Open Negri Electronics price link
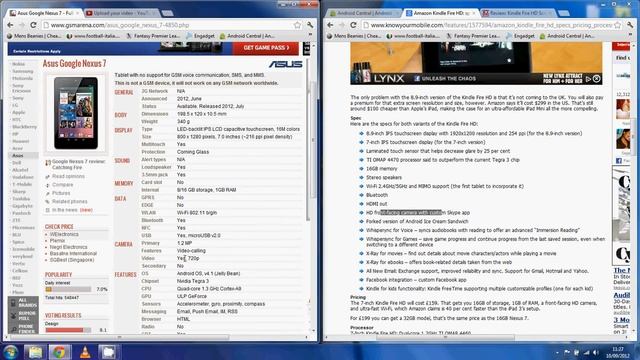Screen dimensions: 640x360 pos(69,247)
